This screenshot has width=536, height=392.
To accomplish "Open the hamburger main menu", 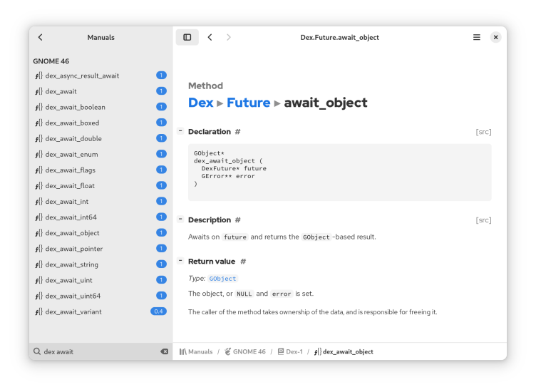I will [476, 37].
